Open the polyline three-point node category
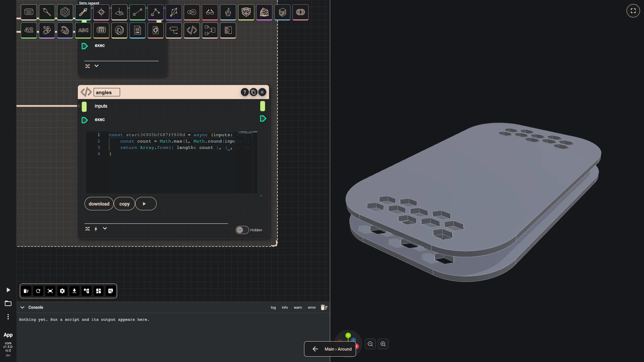644x362 pixels. coord(156,12)
